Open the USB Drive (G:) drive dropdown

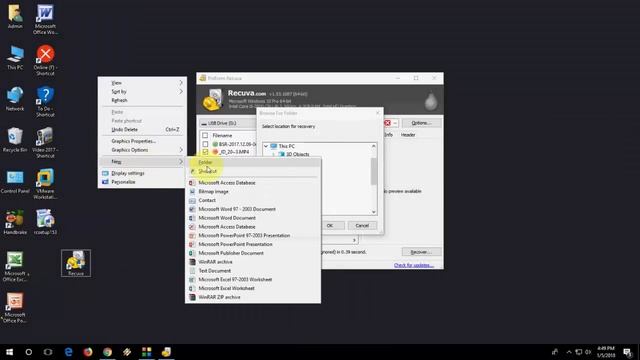(228, 123)
